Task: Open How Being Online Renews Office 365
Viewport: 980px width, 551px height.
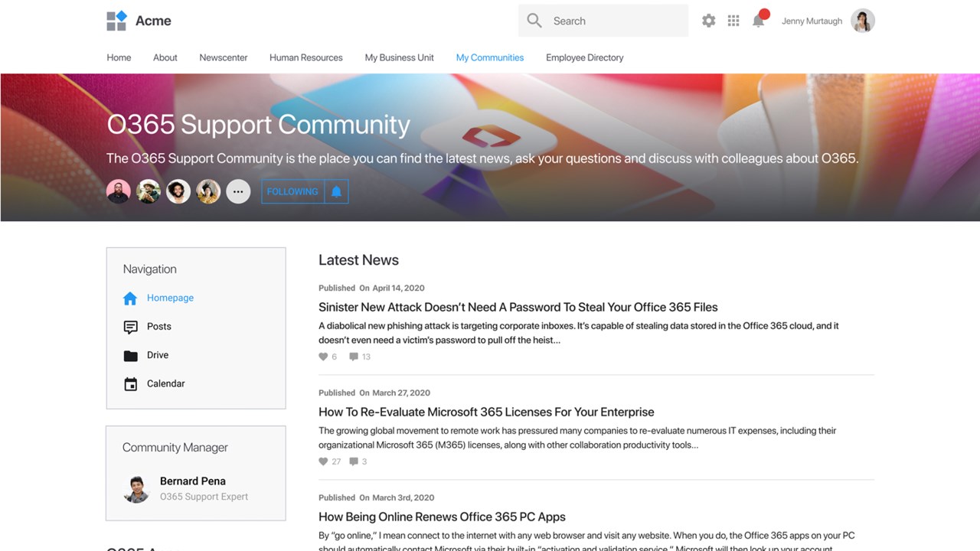Action: 442,517
